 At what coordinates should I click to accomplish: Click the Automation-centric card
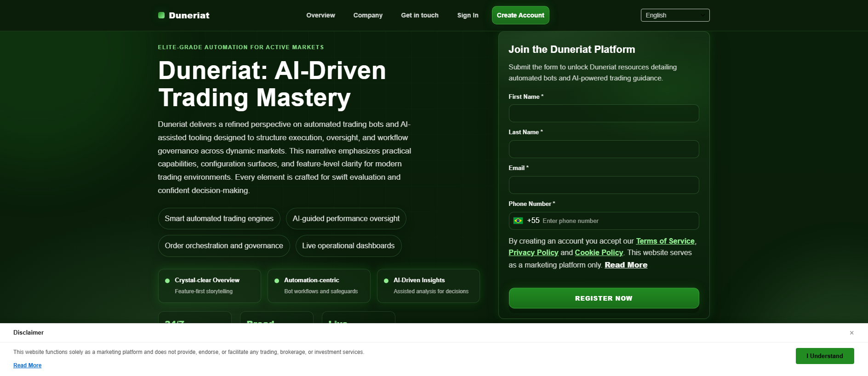319,285
